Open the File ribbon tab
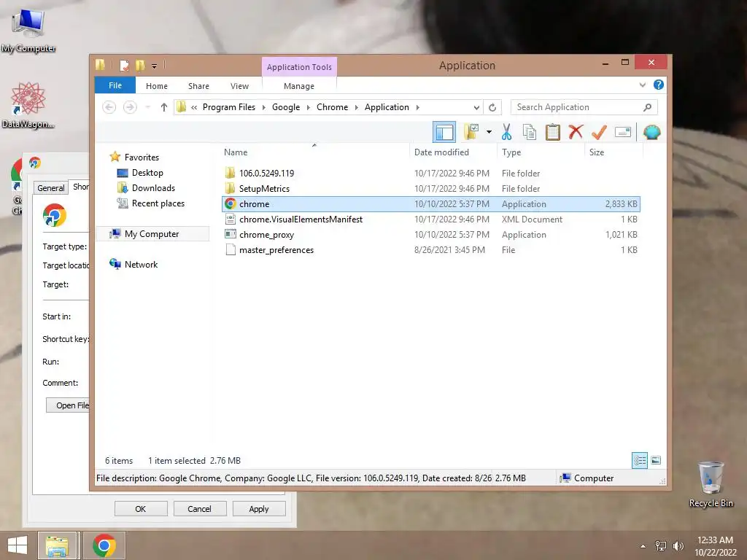The width and height of the screenshot is (747, 560). tap(115, 85)
